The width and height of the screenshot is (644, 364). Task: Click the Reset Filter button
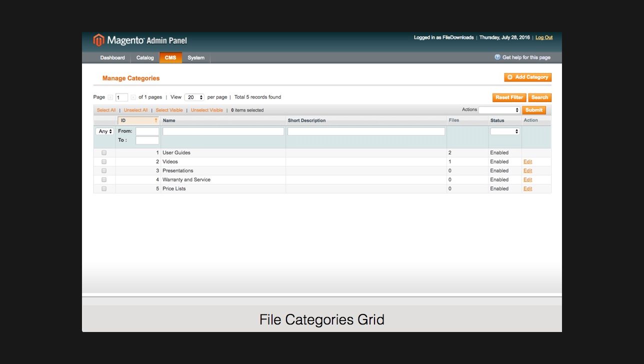click(x=509, y=97)
